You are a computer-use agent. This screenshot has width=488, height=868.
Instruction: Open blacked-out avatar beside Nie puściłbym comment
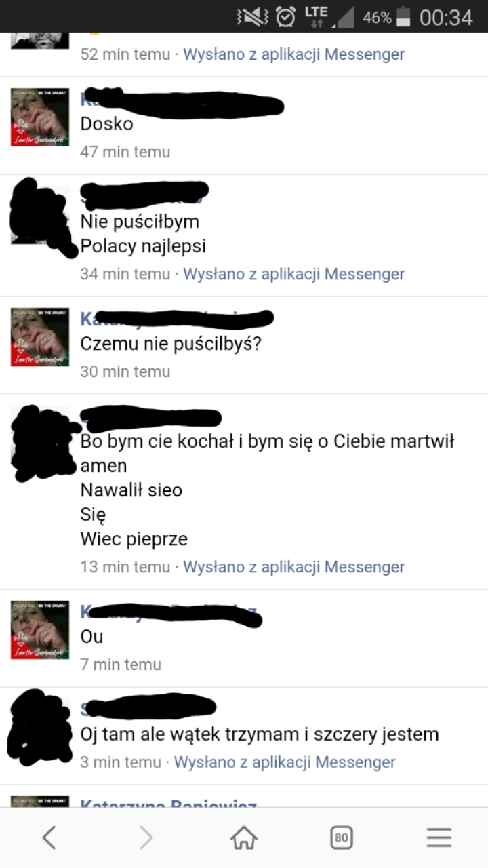click(41, 217)
